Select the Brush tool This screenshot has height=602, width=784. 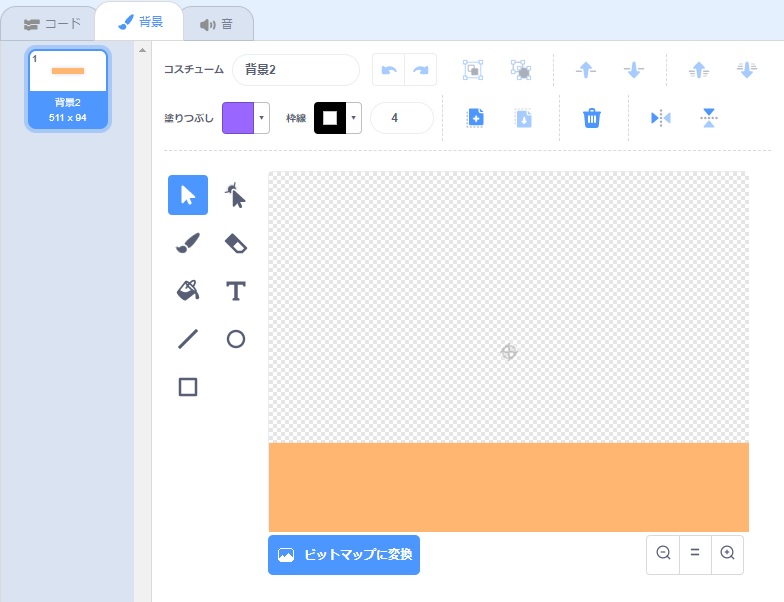[x=188, y=243]
